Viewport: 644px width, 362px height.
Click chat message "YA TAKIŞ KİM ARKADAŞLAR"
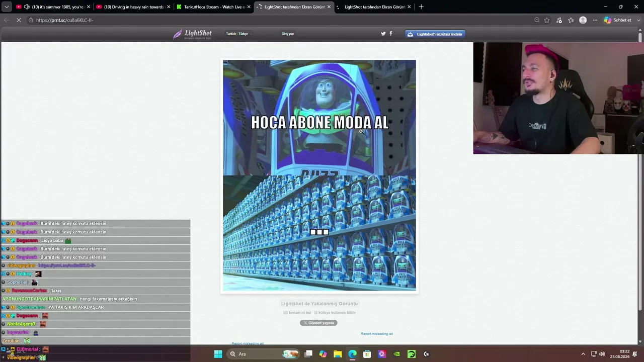coord(76,307)
